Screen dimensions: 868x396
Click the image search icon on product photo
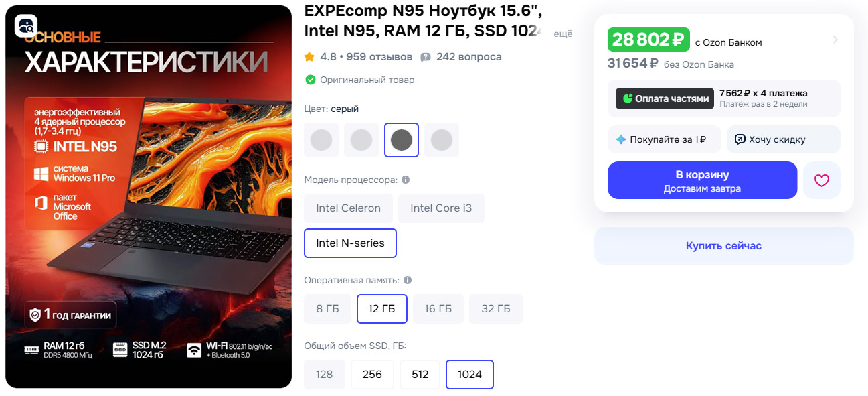pyautogui.click(x=27, y=25)
